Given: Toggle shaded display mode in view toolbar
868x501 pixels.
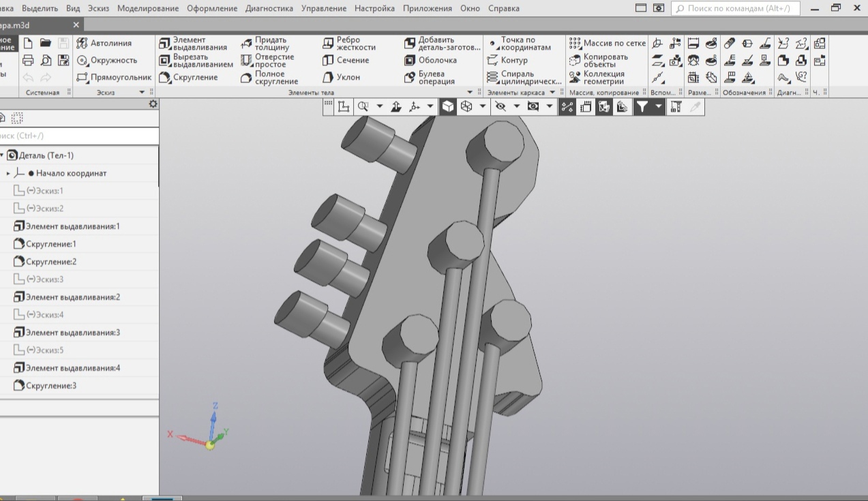Looking at the screenshot, I should click(x=448, y=106).
